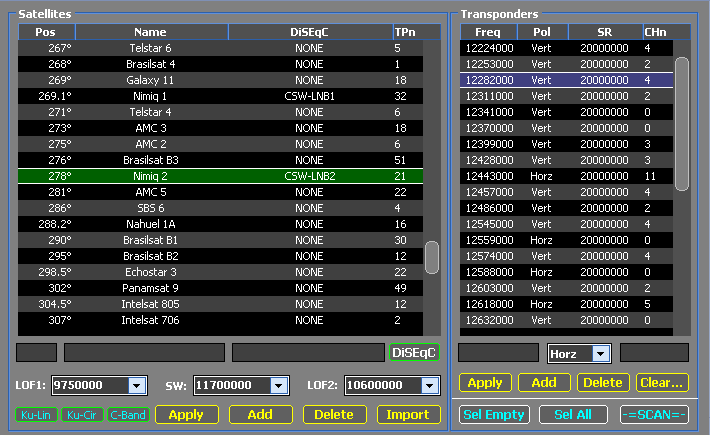Focus the satellite DiSEqC input field
Screen dimensions: 710x436
(308, 353)
